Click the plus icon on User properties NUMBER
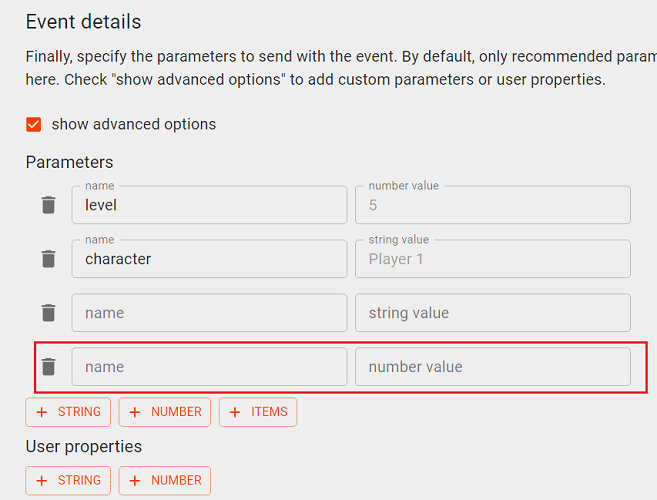This screenshot has width=657, height=500. (135, 480)
